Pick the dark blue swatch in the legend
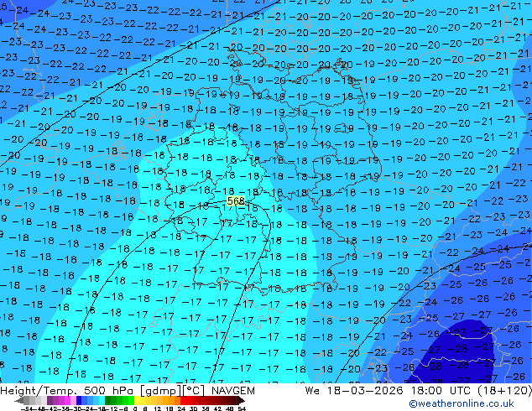 coord(79,400)
